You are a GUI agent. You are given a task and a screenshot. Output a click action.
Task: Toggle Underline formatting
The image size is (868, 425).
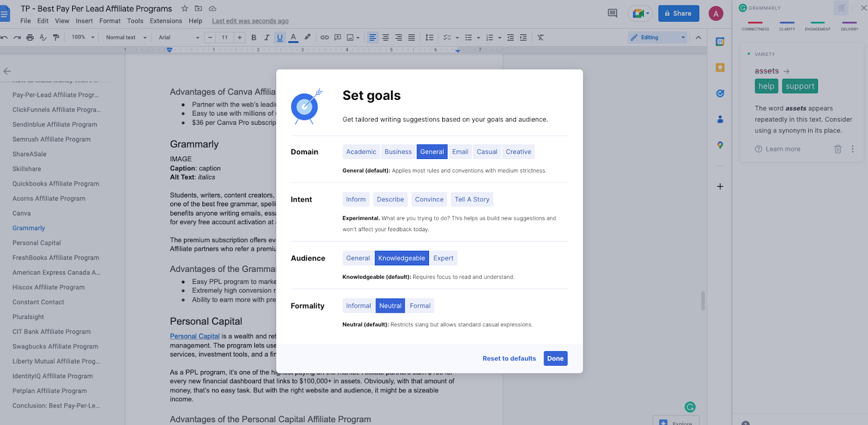point(280,37)
